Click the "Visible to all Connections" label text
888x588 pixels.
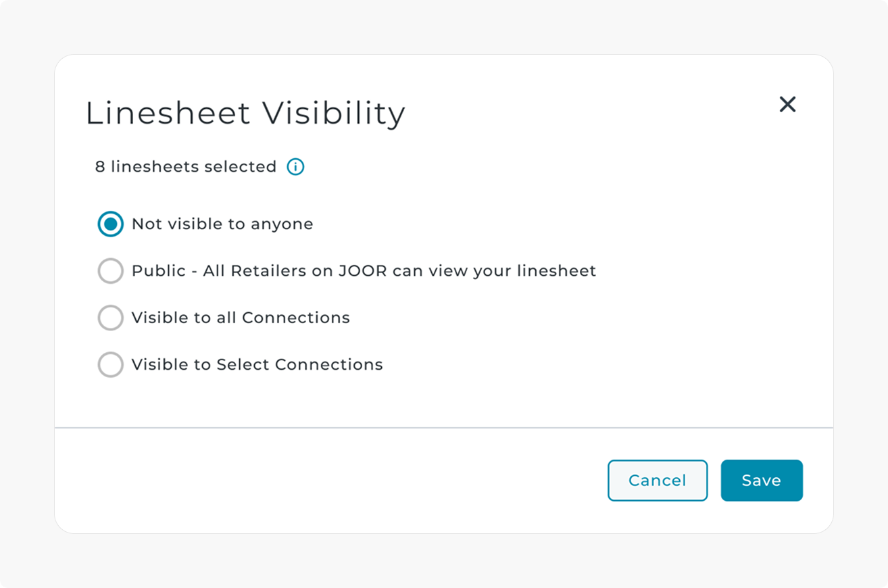[241, 318]
